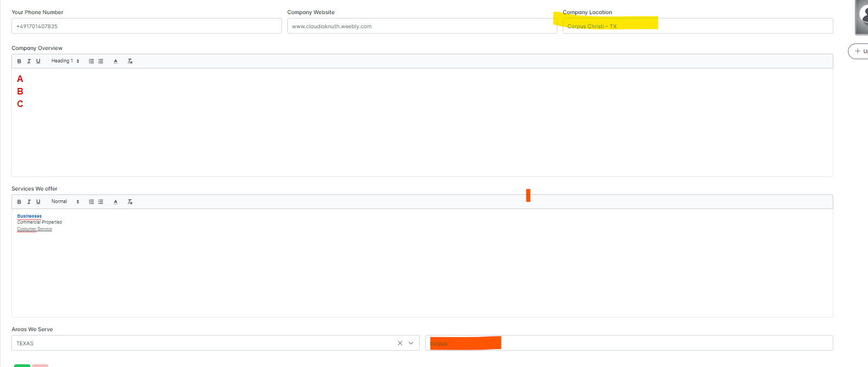Toggle underline in Services We Offer editor

coord(38,202)
